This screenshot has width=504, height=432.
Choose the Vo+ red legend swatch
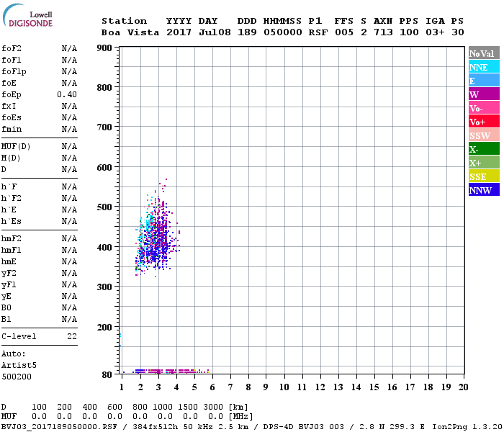click(x=483, y=122)
